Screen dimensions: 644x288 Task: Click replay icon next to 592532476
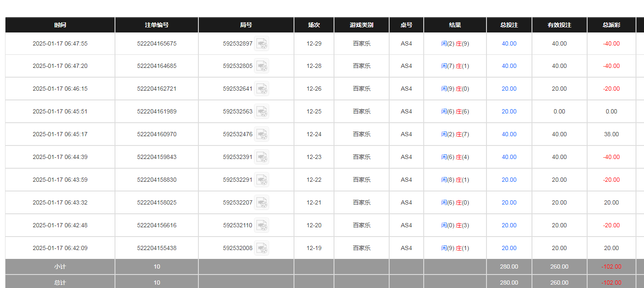click(262, 135)
